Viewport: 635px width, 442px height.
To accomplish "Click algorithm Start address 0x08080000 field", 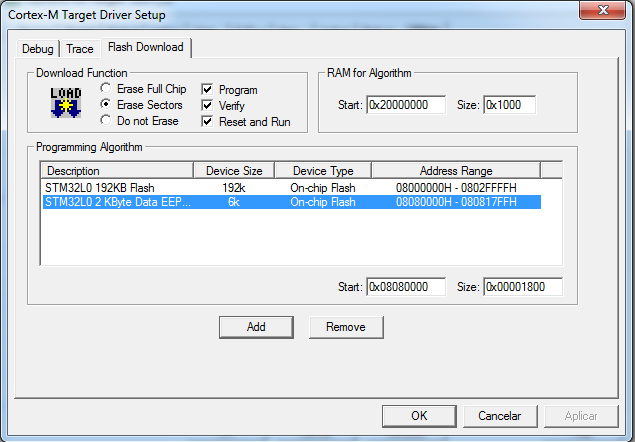I will (x=406, y=287).
